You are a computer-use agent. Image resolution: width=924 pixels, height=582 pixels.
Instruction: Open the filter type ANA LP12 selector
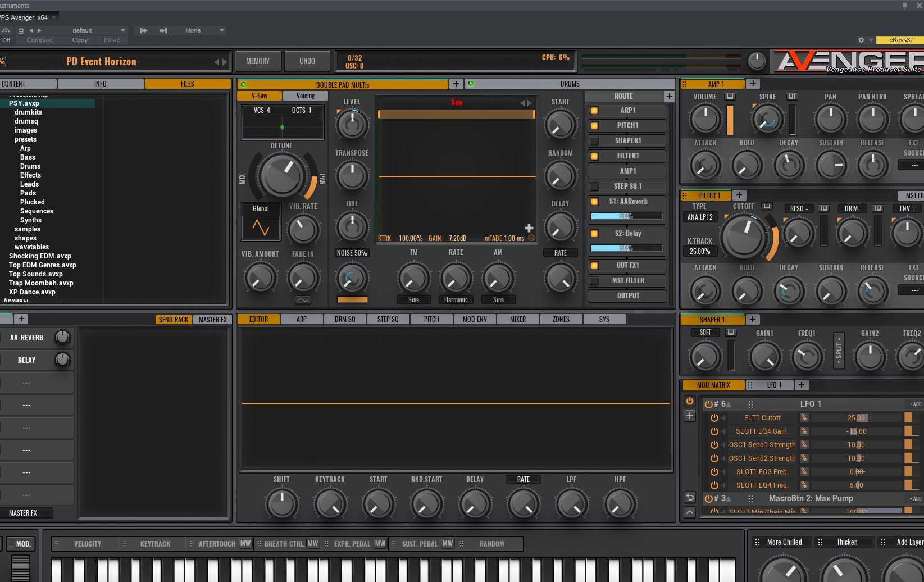pos(700,217)
